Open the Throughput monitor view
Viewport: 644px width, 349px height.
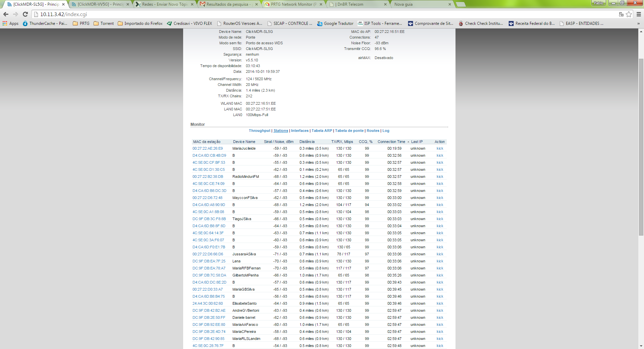point(259,131)
